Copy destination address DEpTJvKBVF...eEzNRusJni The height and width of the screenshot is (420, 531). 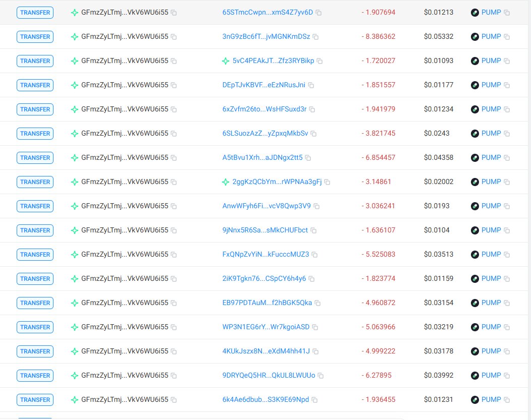point(311,85)
